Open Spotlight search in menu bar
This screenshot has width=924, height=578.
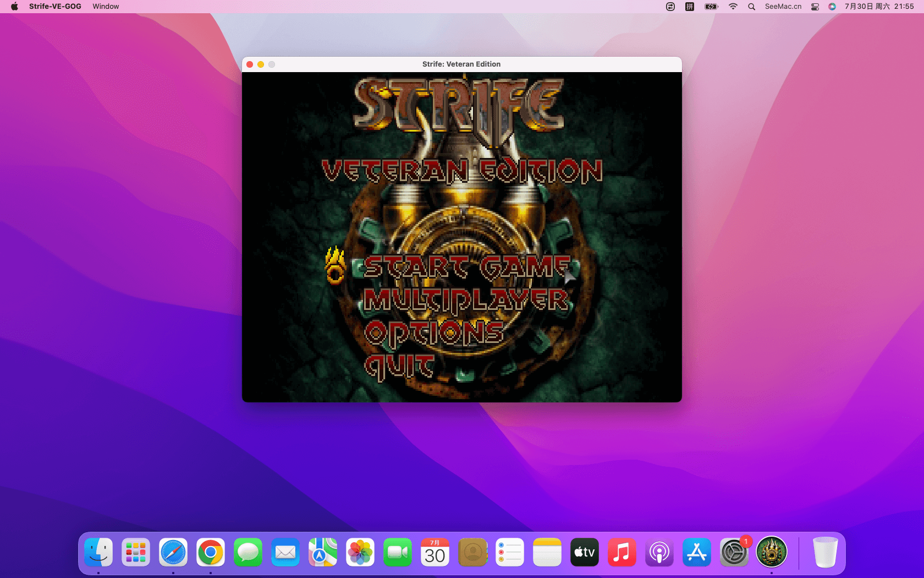[751, 7]
